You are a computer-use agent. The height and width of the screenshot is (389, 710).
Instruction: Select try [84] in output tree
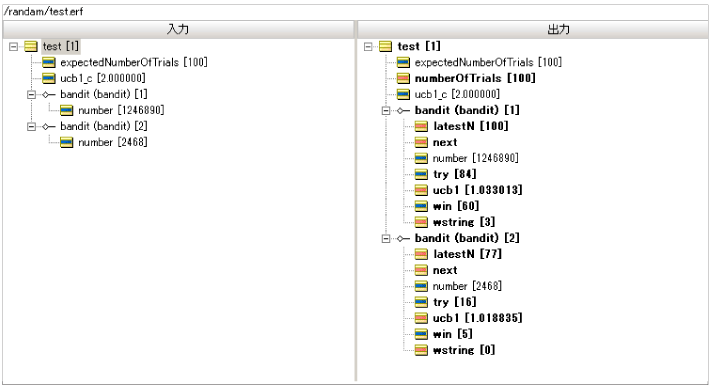click(455, 174)
